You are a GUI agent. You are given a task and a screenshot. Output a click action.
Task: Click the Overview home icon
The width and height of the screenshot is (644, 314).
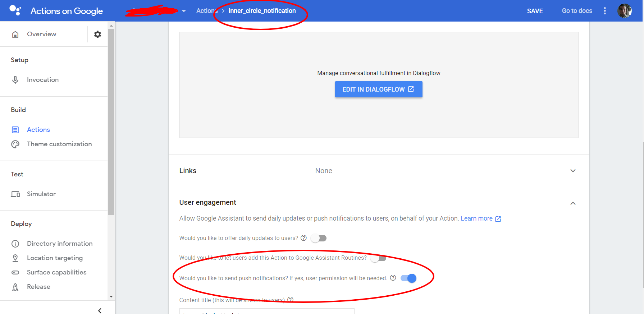[15, 34]
